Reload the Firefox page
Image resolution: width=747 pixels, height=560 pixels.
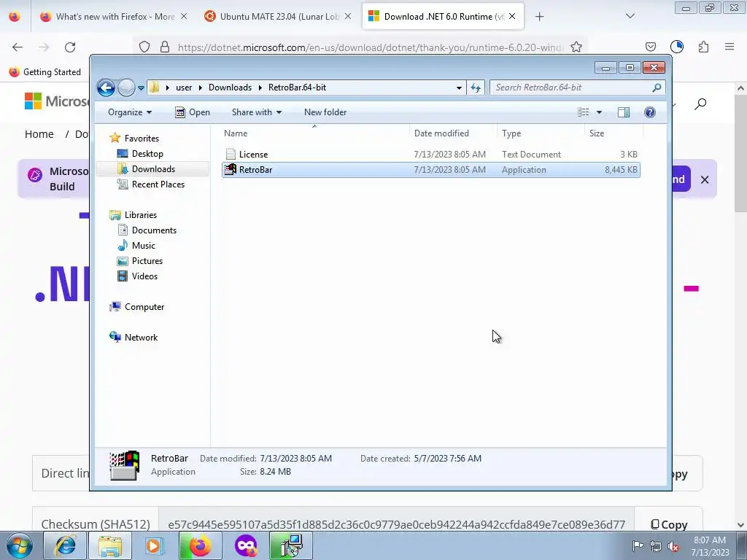70,47
